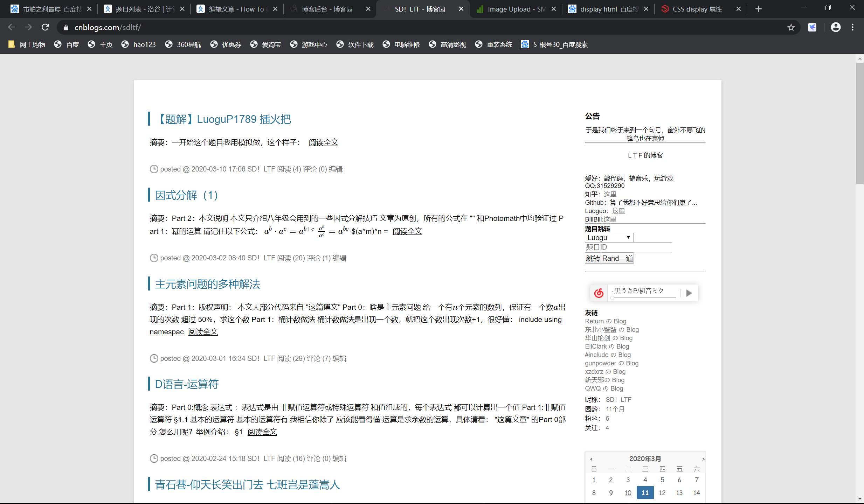Viewport: 864px width, 504px height.
Task: Open friend link QWQ の Blog
Action: click(x=604, y=388)
